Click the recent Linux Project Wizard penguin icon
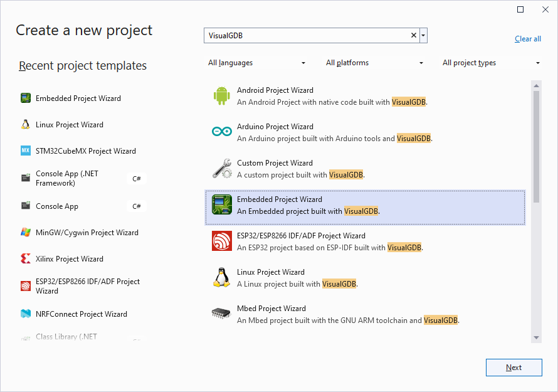The height and width of the screenshot is (392, 558). click(26, 124)
